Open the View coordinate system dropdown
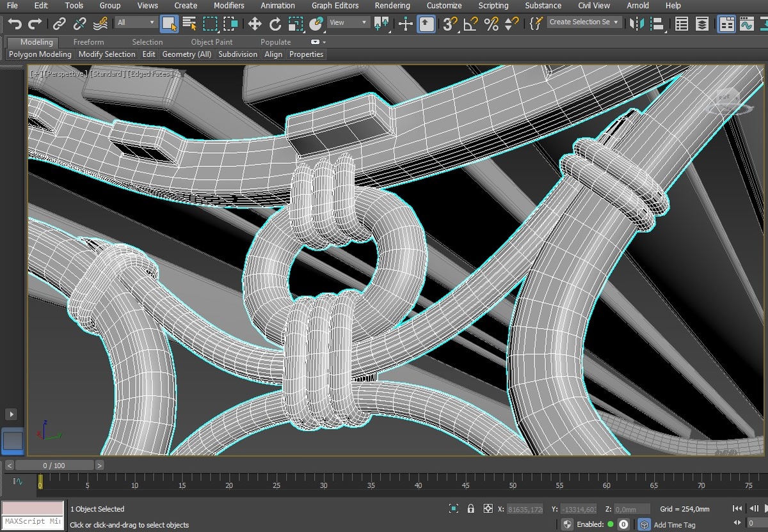The image size is (768, 532). [x=348, y=22]
